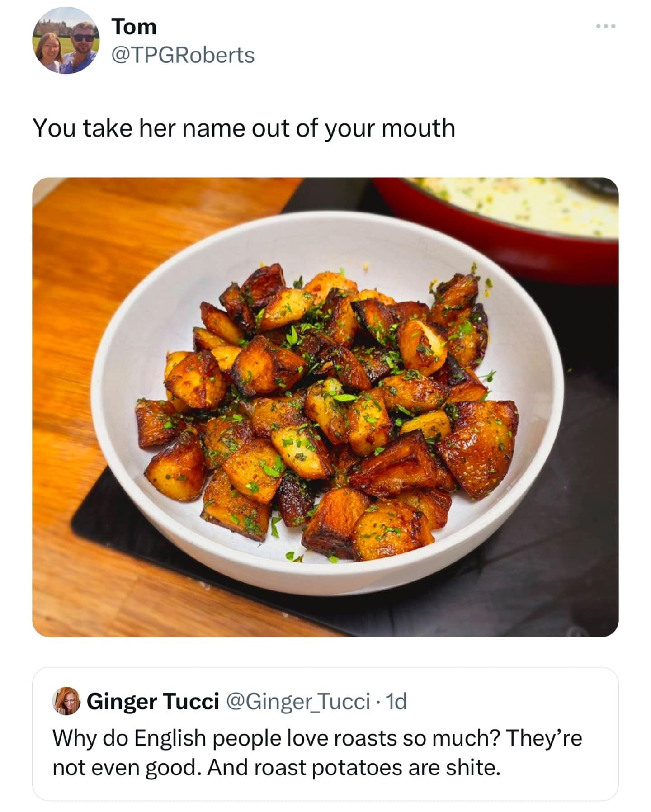Open the "Tom" display name profile
The height and width of the screenshot is (812, 651).
pos(134,27)
